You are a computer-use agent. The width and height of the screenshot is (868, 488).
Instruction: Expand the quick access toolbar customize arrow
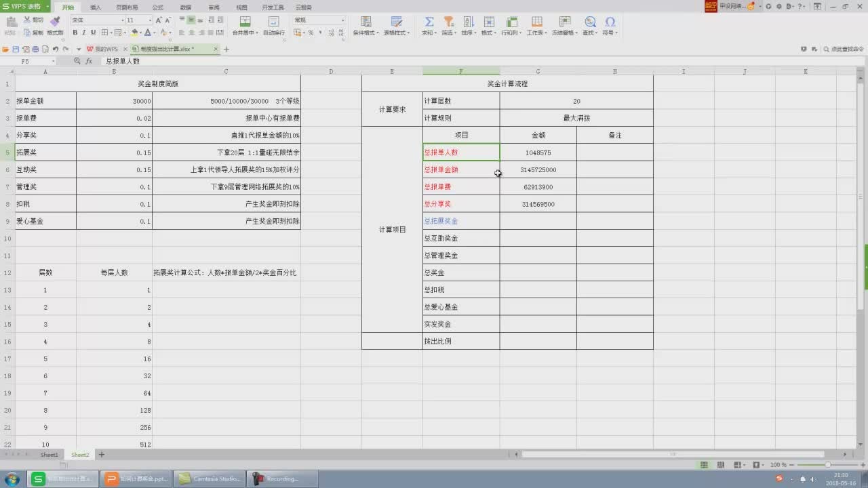coord(79,49)
